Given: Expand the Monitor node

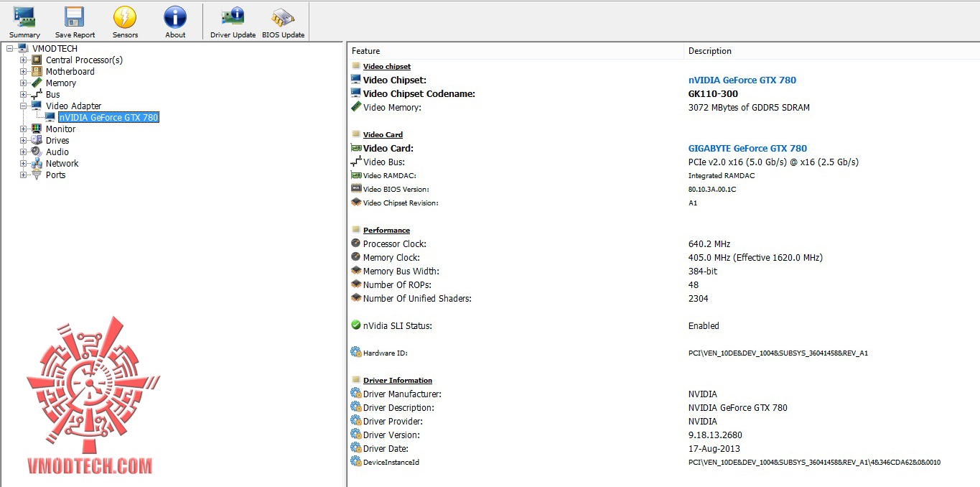Looking at the screenshot, I should point(24,129).
